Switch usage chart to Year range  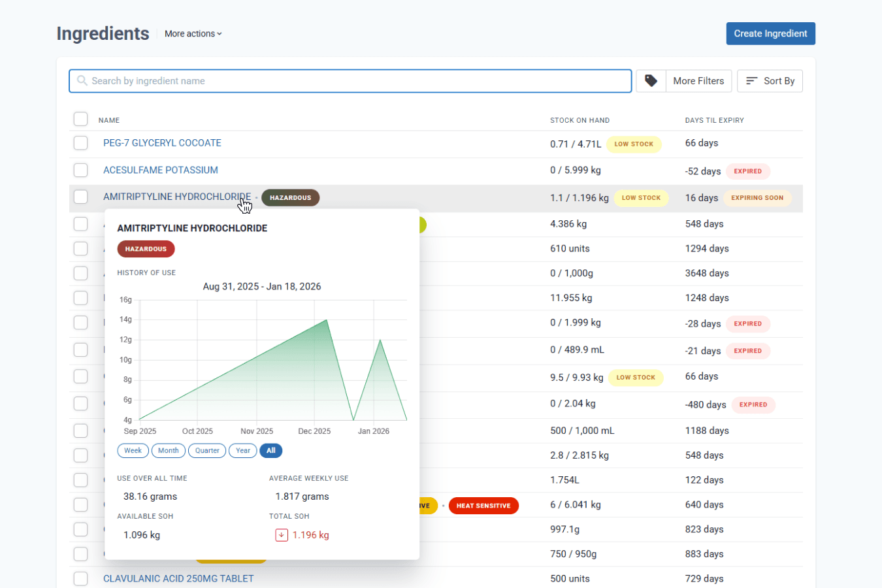pos(243,451)
